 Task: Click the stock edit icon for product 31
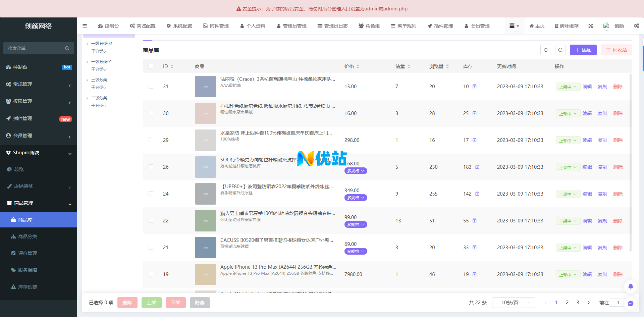(475, 87)
